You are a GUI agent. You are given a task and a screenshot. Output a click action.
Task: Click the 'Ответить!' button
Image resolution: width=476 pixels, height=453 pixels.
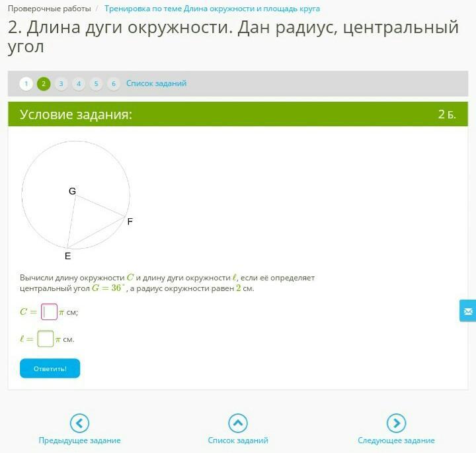[50, 368]
